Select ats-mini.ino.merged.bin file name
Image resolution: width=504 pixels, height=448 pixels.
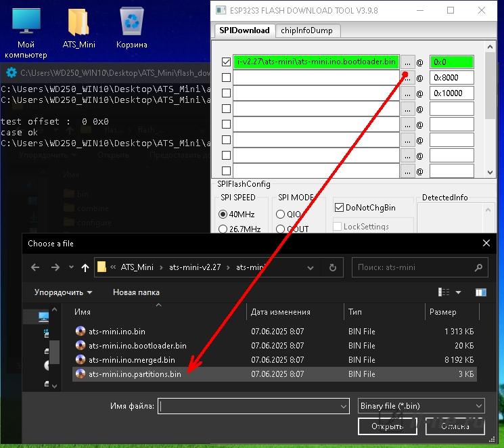coord(132,360)
